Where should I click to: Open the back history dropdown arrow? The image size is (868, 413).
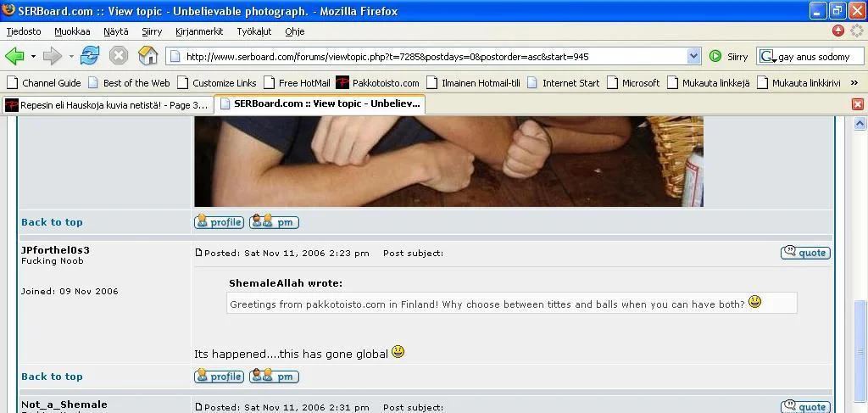pos(33,57)
